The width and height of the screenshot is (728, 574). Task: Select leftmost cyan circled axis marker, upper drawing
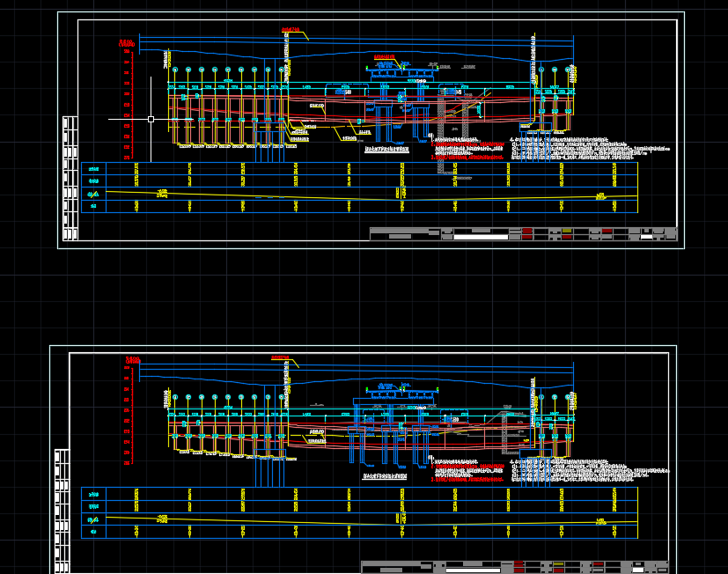175,70
